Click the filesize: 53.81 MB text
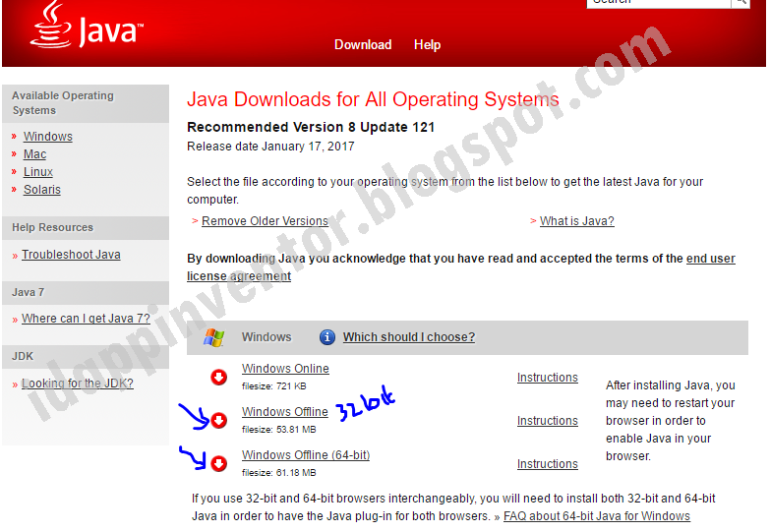Viewport: 770px width, 532px height. [279, 430]
